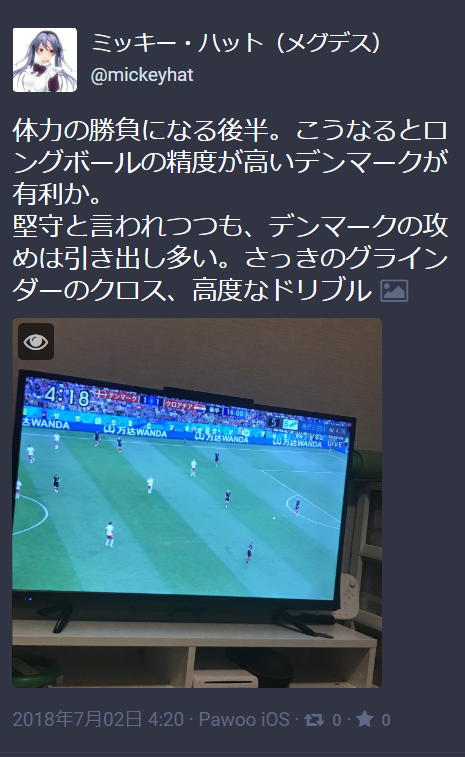This screenshot has height=757, width=465.
Task: Click display name ミッキー・ハット（メグデス）
Action: pos(236,44)
